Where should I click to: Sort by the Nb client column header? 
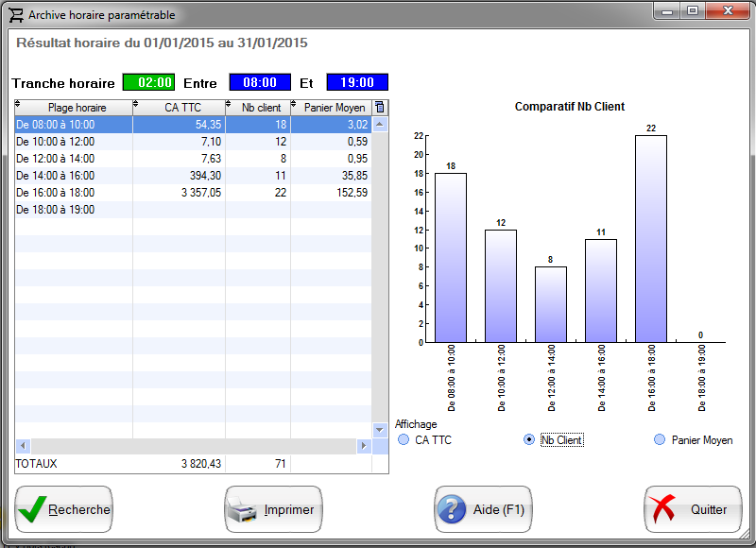click(259, 108)
